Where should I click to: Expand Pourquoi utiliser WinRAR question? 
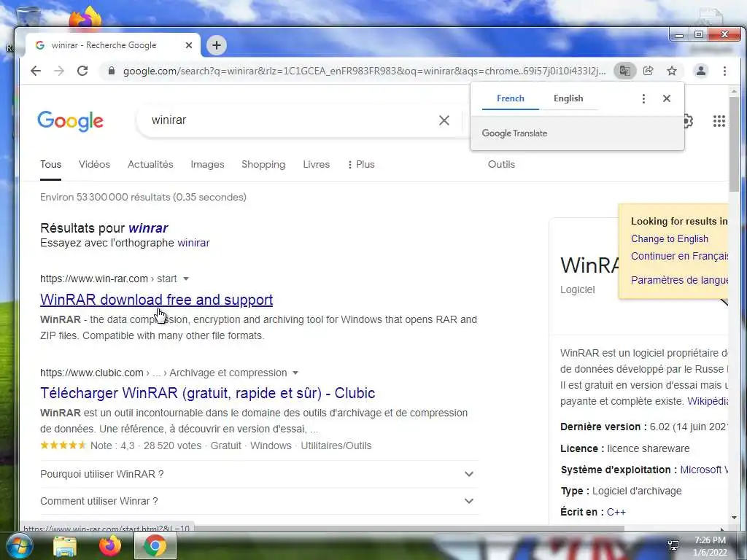pos(259,474)
